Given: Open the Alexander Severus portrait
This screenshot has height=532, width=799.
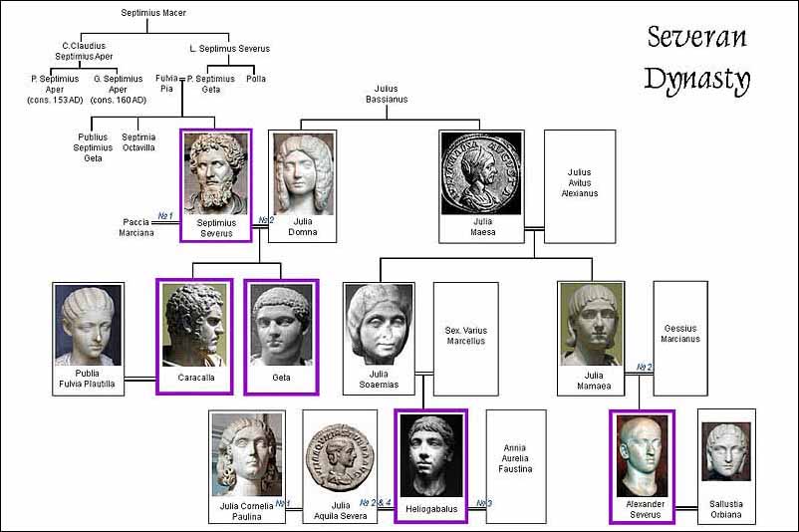Looking at the screenshot, I should pos(642,455).
